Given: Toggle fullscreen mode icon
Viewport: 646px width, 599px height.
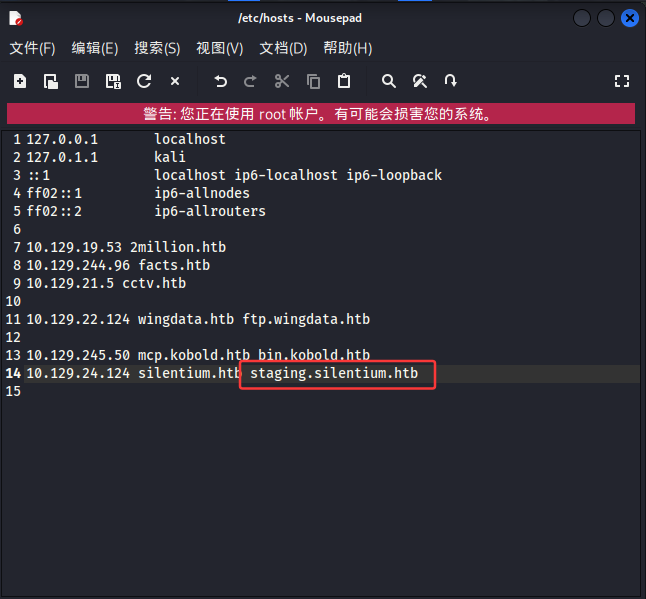Looking at the screenshot, I should [622, 81].
